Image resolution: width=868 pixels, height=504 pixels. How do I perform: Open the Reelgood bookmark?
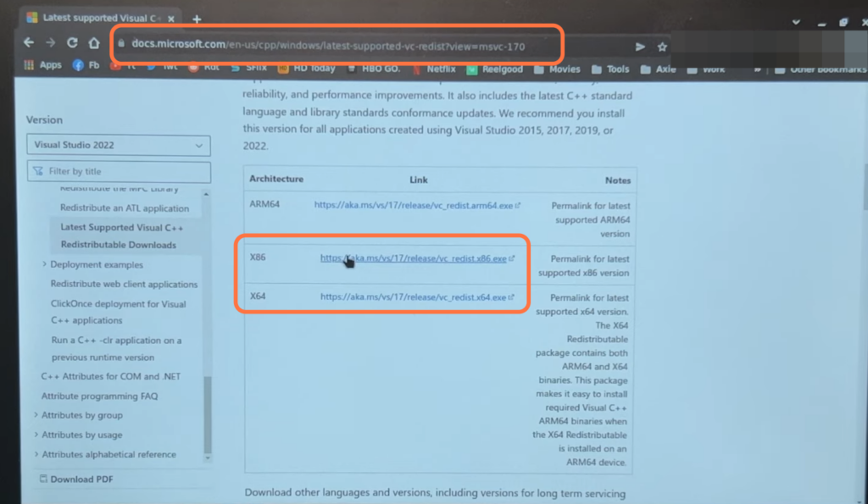click(495, 69)
